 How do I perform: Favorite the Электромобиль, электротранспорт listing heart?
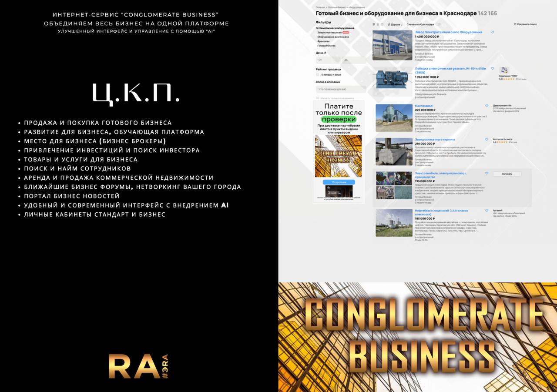point(487,173)
